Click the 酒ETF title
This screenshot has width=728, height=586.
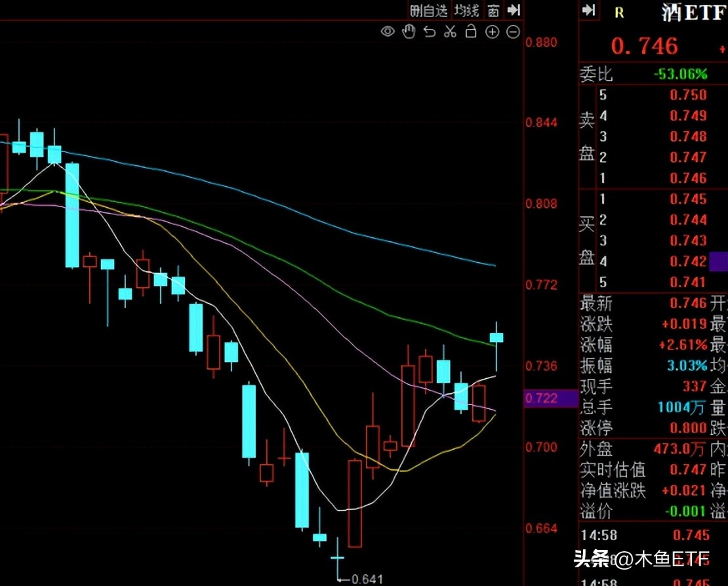pyautogui.click(x=694, y=12)
